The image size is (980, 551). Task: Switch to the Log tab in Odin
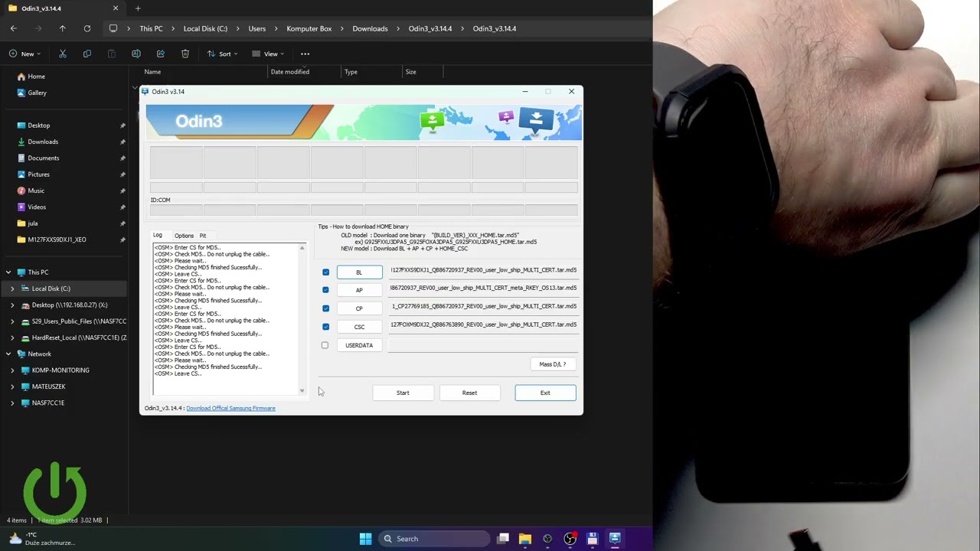[158, 236]
